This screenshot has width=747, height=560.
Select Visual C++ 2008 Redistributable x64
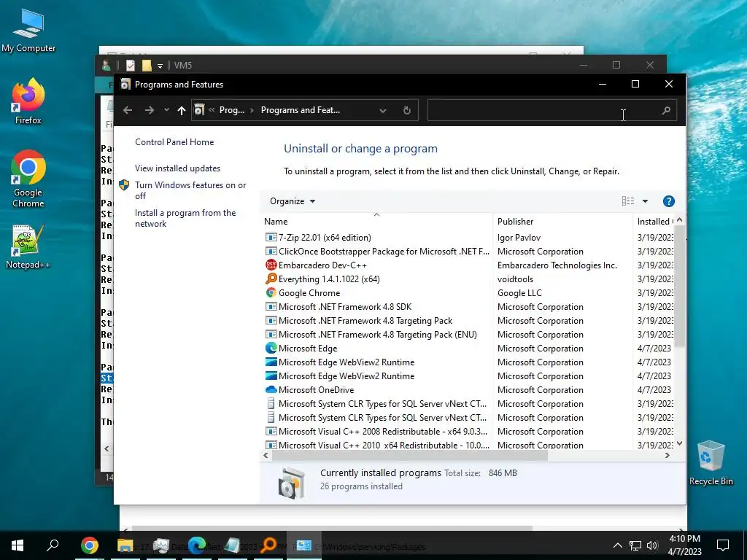(383, 431)
